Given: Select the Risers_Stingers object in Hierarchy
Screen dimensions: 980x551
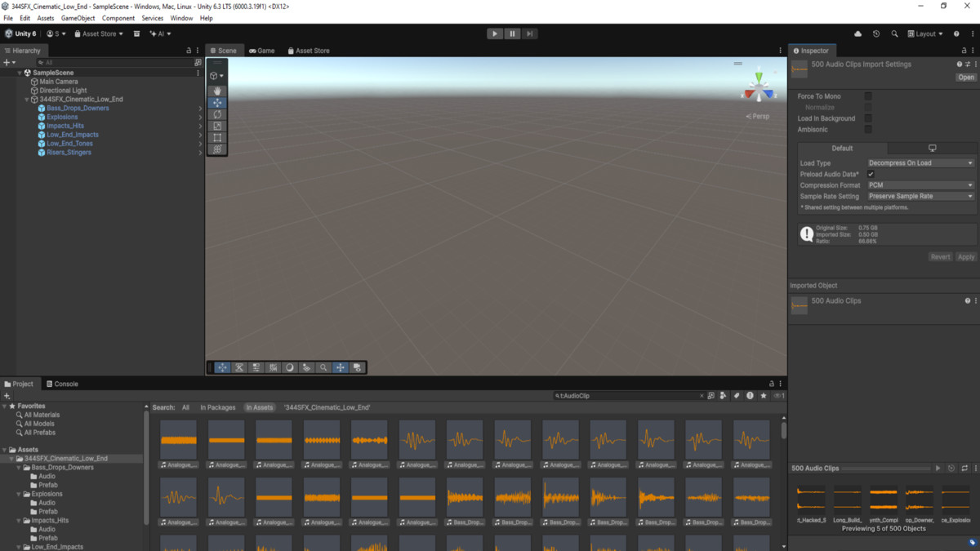Looking at the screenshot, I should click(x=69, y=153).
